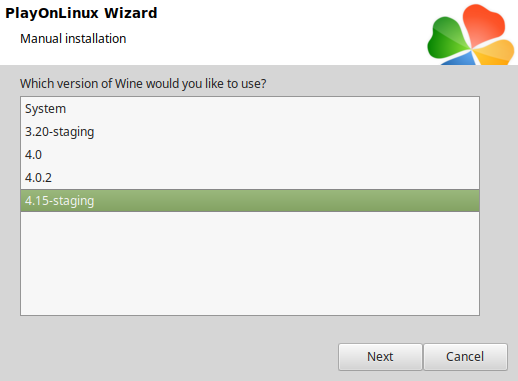
Task: Select the highlighted 4.15-staging entry
Action: [x=250, y=201]
